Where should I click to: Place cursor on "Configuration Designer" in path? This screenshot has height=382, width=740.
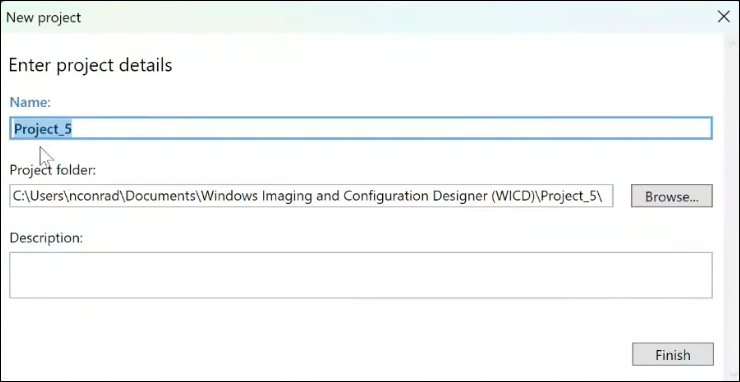[415, 196]
